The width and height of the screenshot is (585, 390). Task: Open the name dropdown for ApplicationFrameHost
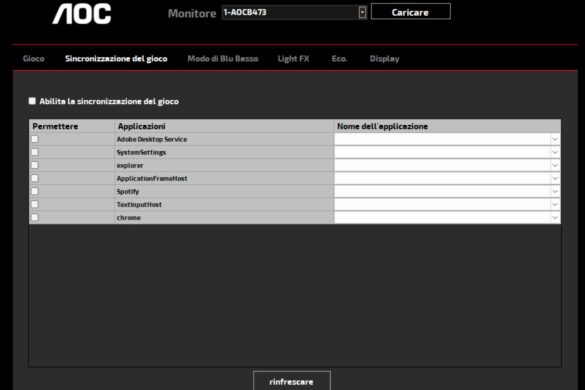click(555, 178)
